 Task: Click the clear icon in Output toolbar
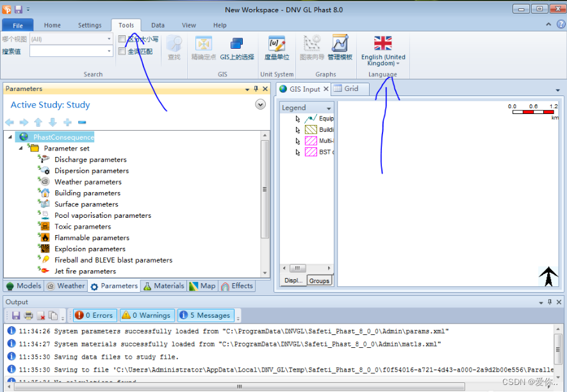coord(41,316)
